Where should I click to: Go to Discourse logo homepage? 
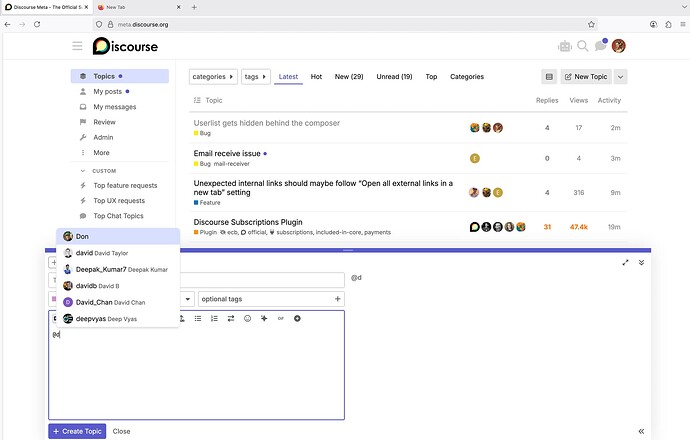tap(125, 46)
